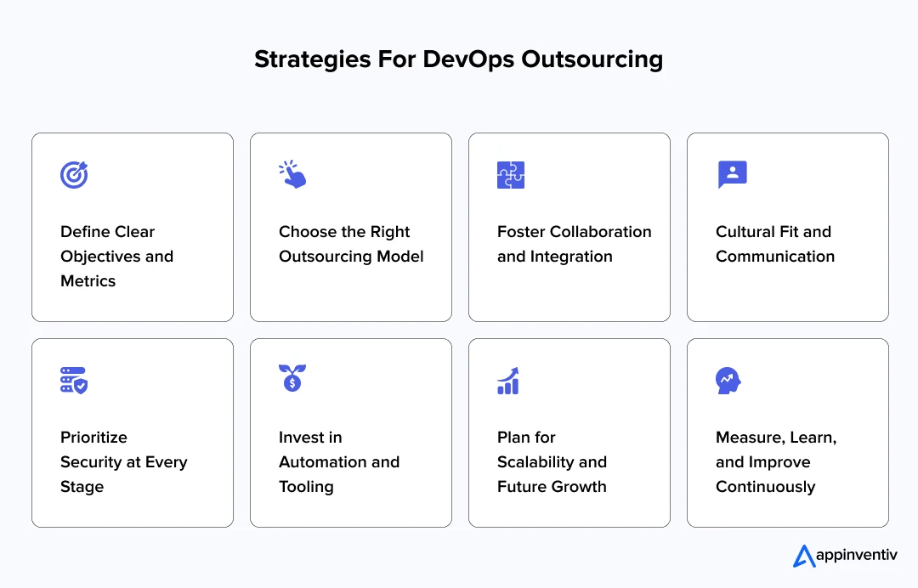Click the money plant icon for Invest in Automation
The image size is (918, 588).
[x=293, y=380]
